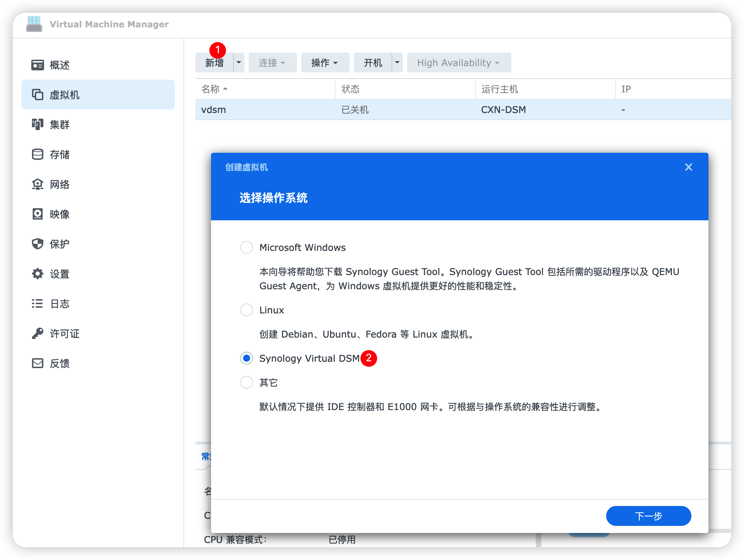Select the 其它 radio button

[x=247, y=382]
